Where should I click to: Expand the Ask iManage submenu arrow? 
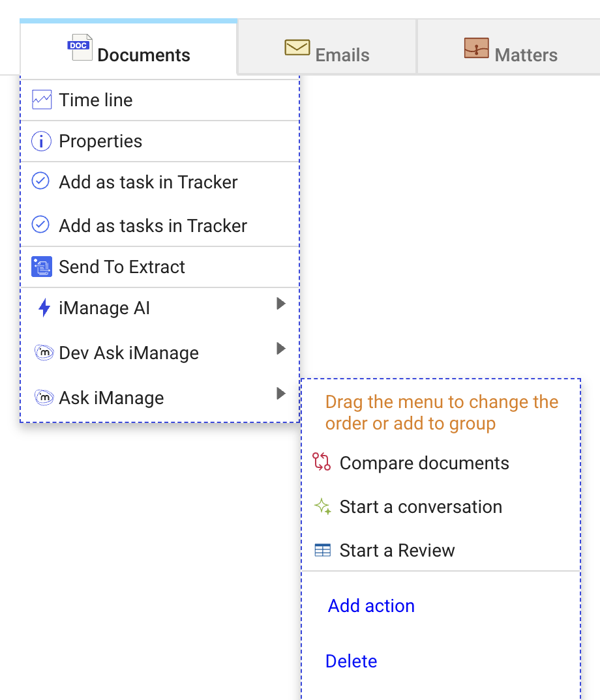point(281,393)
